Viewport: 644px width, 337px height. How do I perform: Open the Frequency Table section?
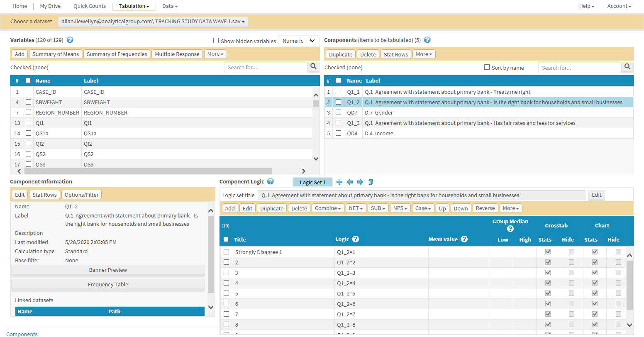tap(108, 284)
